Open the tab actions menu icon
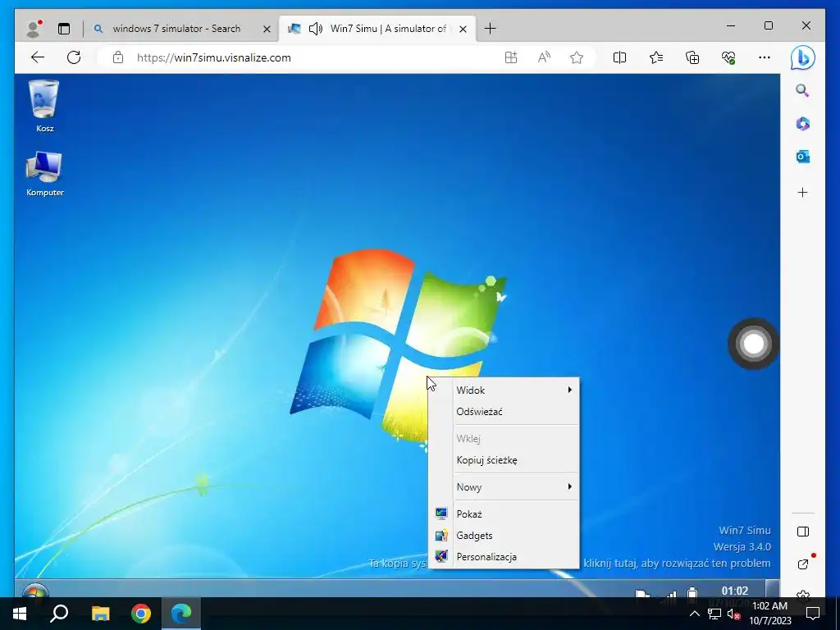This screenshot has width=840, height=630. [64, 29]
